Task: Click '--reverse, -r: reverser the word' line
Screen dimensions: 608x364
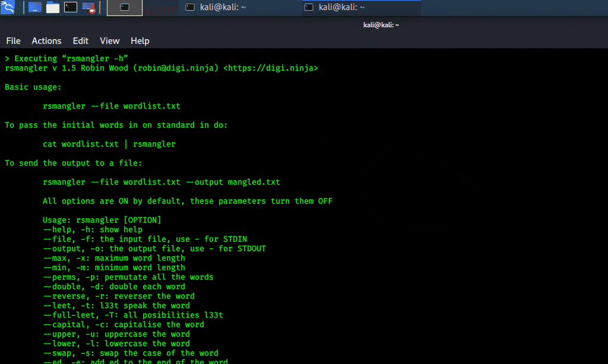Action: pyautogui.click(x=119, y=296)
